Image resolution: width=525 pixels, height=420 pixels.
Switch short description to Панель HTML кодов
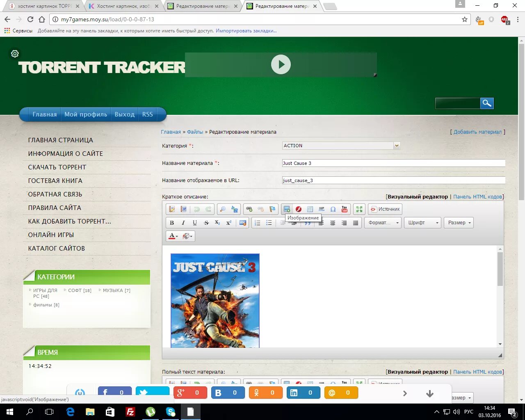click(477, 196)
